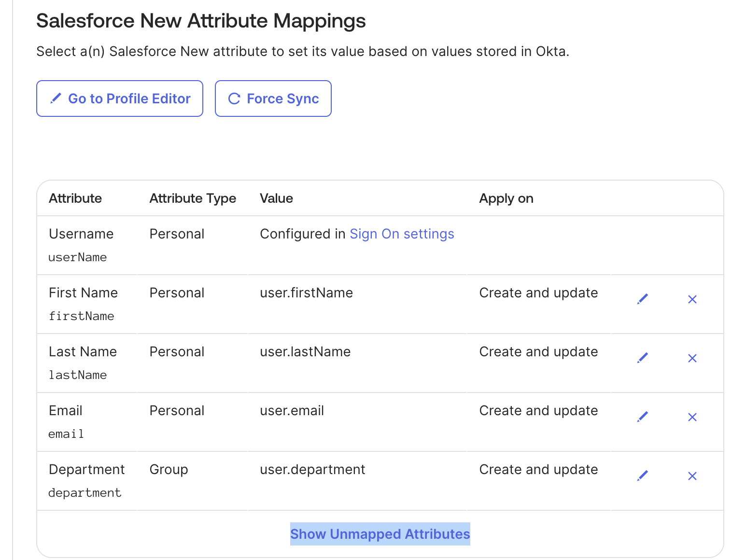Click Create and update in Department row

538,470
